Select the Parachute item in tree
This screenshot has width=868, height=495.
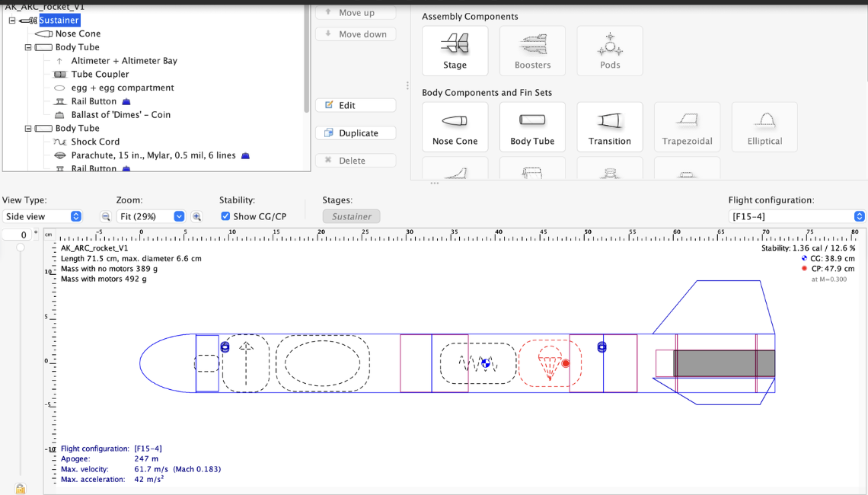(x=152, y=155)
